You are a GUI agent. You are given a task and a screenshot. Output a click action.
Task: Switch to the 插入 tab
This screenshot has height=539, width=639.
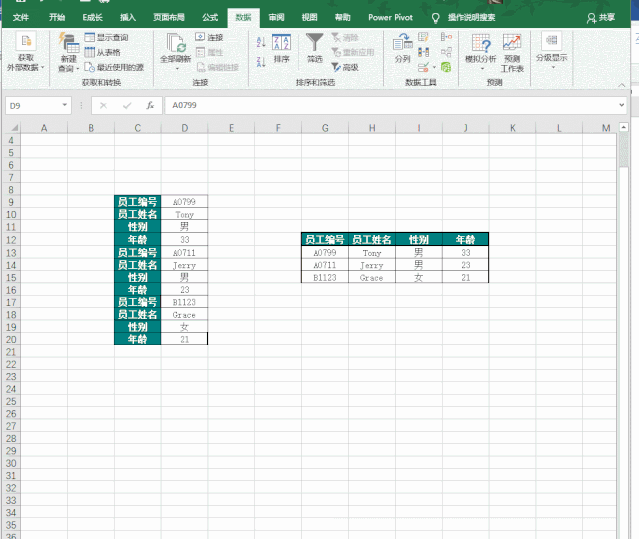click(x=128, y=17)
